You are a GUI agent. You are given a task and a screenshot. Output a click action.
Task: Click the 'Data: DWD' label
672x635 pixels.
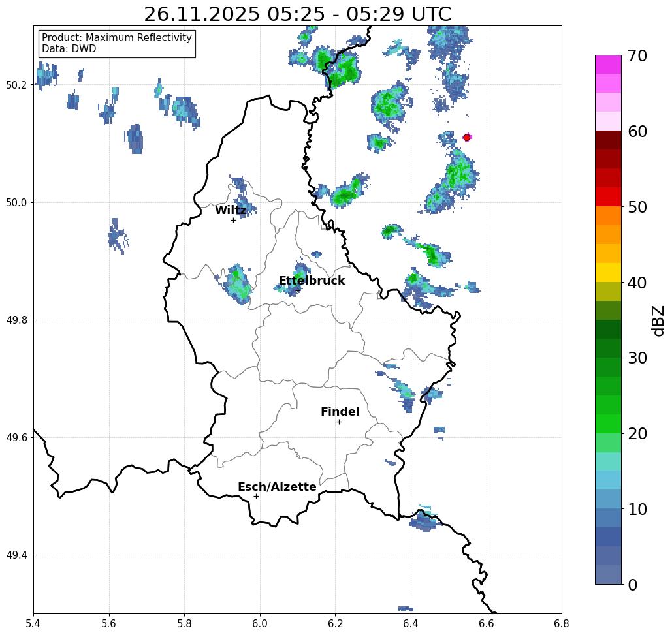(69, 49)
